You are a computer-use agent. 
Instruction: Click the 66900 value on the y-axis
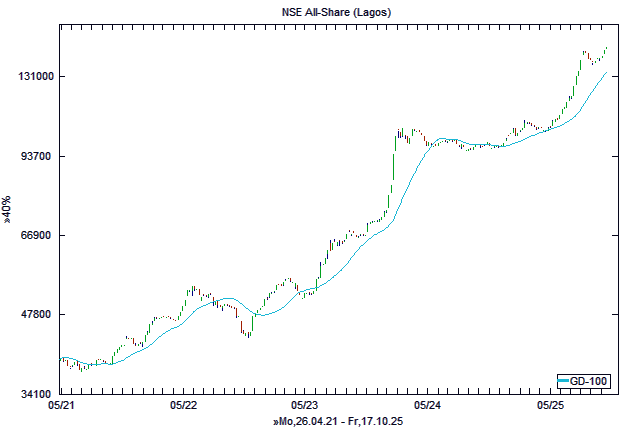pyautogui.click(x=32, y=235)
